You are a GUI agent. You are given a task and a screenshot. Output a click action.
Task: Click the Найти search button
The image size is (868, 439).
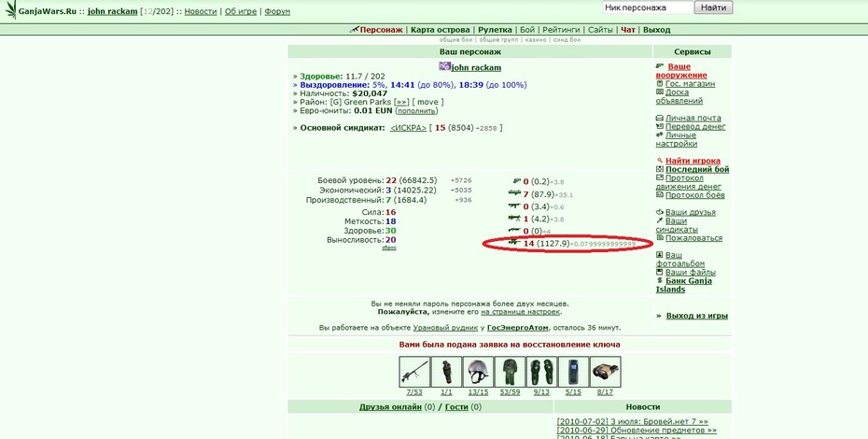[714, 7]
